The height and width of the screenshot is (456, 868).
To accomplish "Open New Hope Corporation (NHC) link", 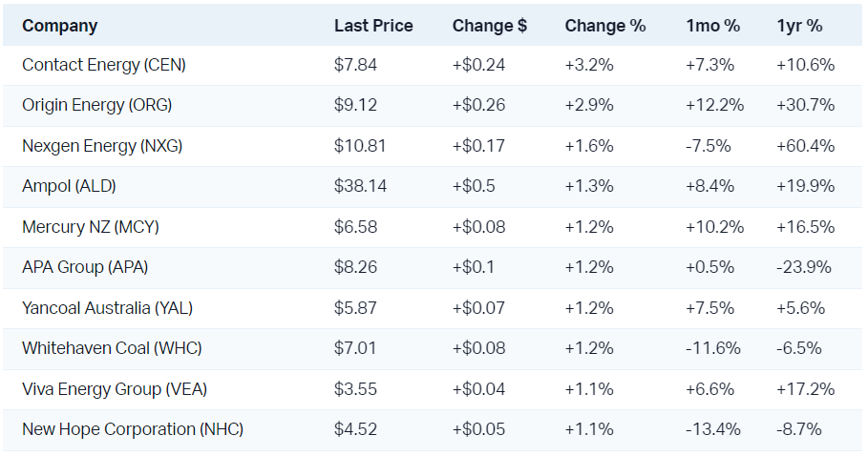I will click(x=133, y=429).
